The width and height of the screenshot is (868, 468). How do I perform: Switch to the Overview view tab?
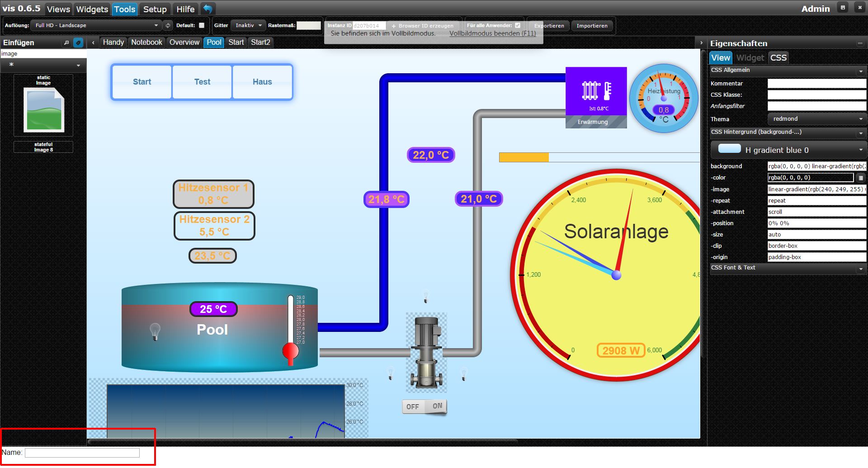[x=184, y=43]
